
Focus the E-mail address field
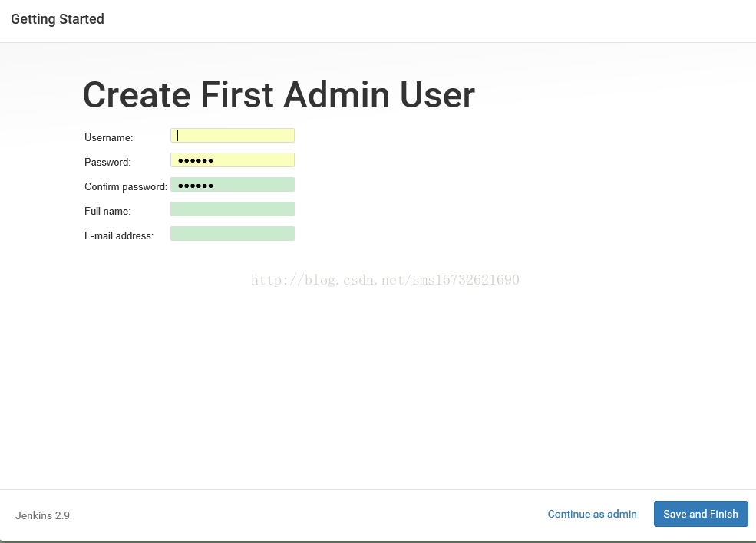point(233,234)
